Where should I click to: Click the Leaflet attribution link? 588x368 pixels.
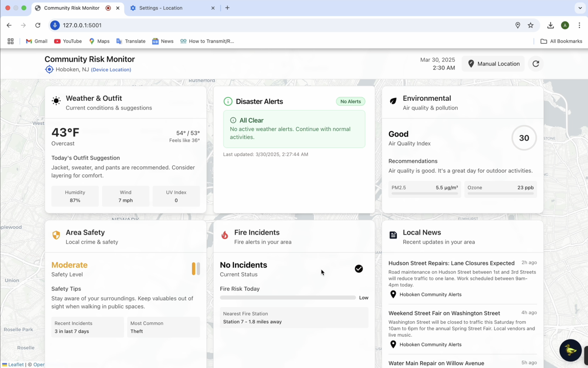[16, 364]
